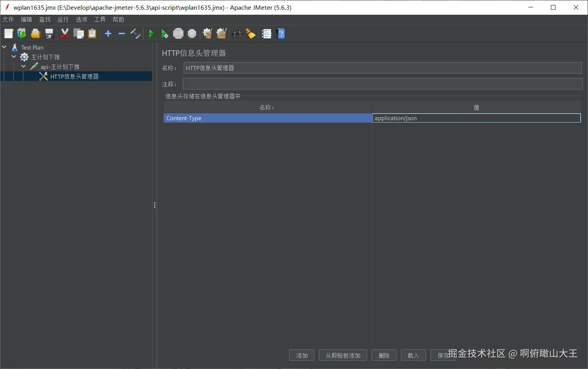The height and width of the screenshot is (369, 588).
Task: Select the 主计划下推 thread group
Action: pyautogui.click(x=45, y=57)
